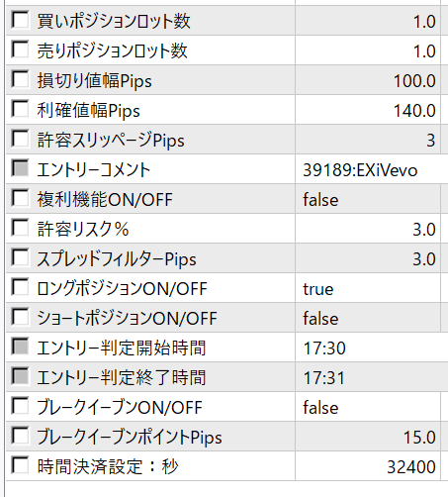Image resolution: width=448 pixels, height=497 pixels.
Task: Open the ショートポジションON/OFF false value dropdown
Action: pyautogui.click(x=368, y=318)
